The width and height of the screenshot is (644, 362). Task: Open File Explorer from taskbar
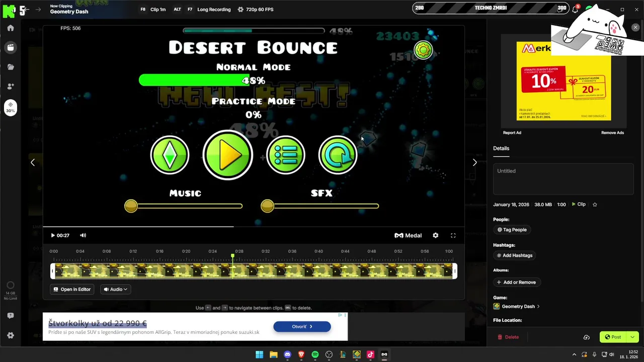click(273, 354)
